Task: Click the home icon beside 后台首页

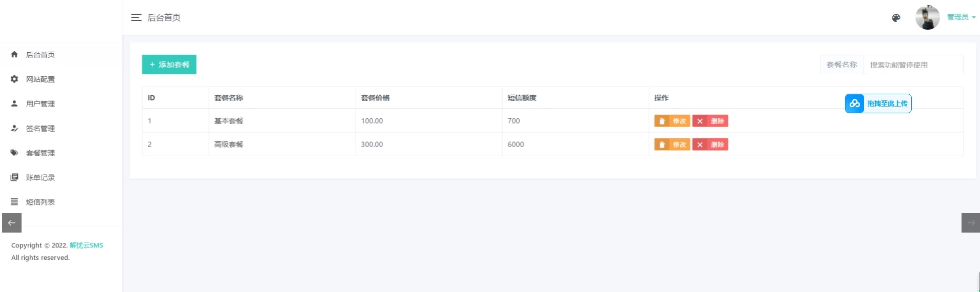Action: coord(14,54)
